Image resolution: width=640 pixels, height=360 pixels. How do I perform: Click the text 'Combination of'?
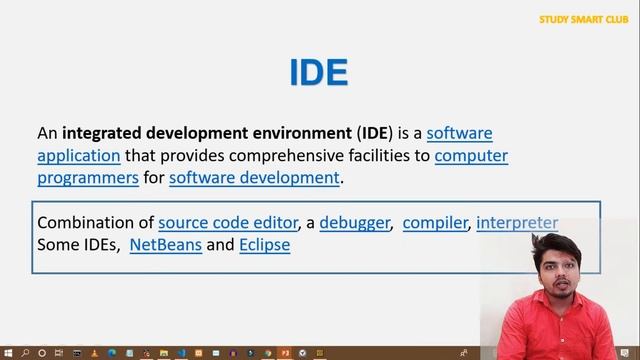96,223
